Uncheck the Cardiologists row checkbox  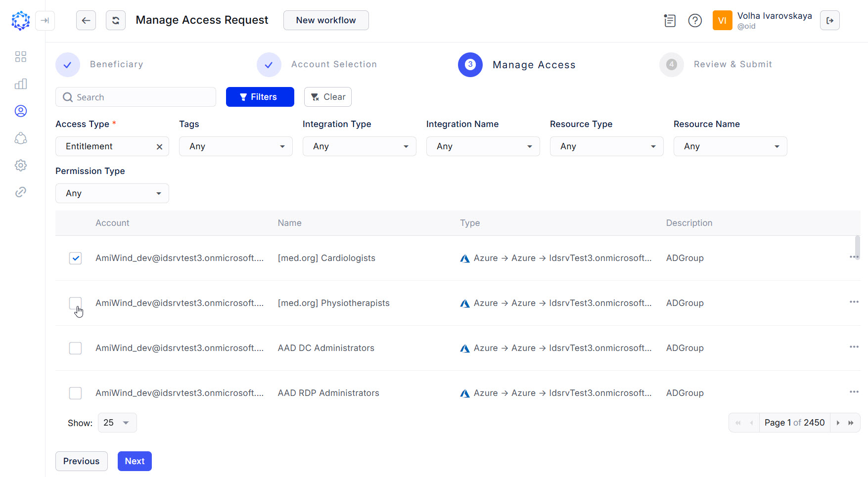(75, 258)
